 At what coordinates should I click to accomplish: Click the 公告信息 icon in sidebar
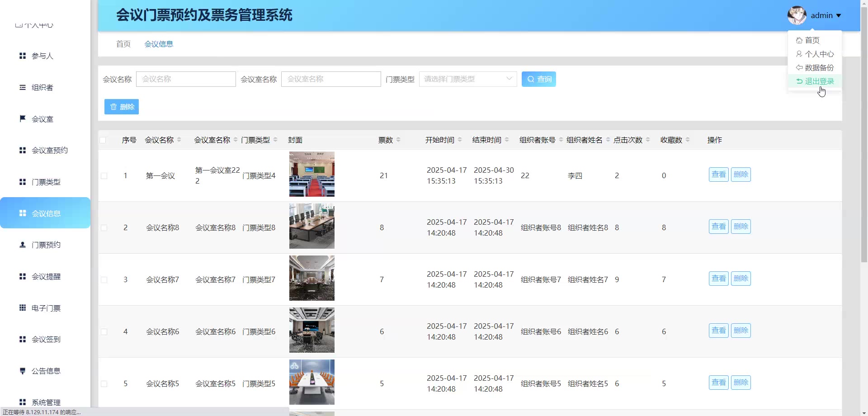click(x=22, y=371)
